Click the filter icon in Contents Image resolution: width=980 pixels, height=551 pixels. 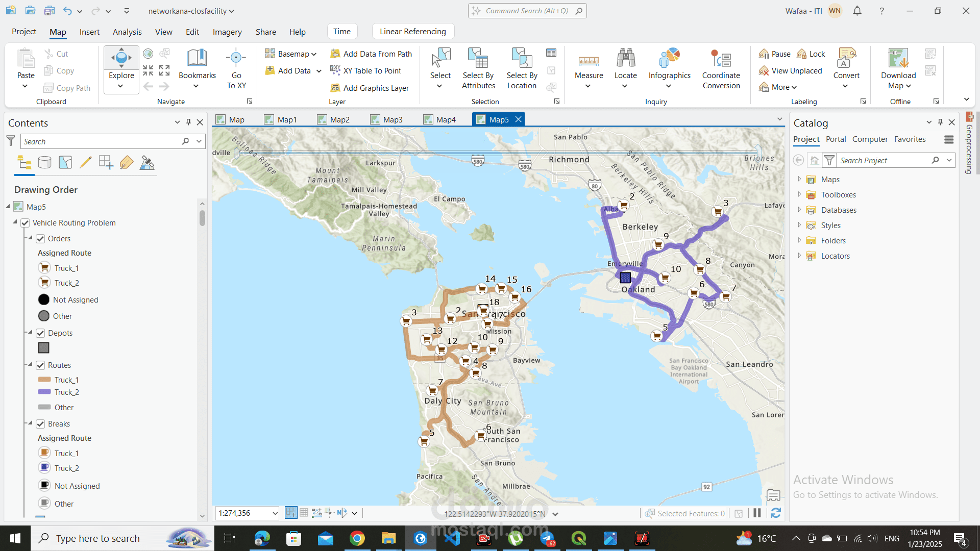click(x=10, y=141)
